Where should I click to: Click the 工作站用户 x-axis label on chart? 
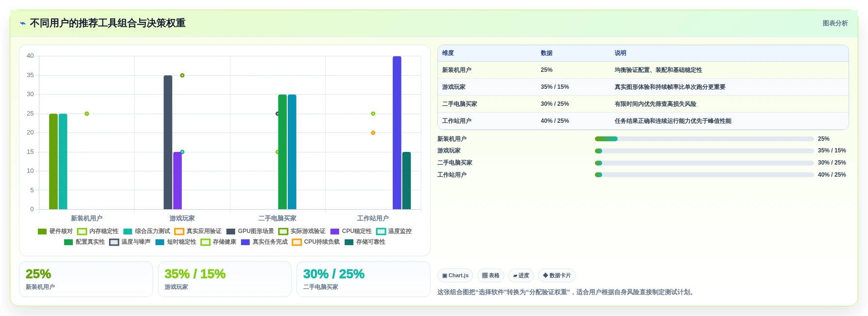click(373, 218)
